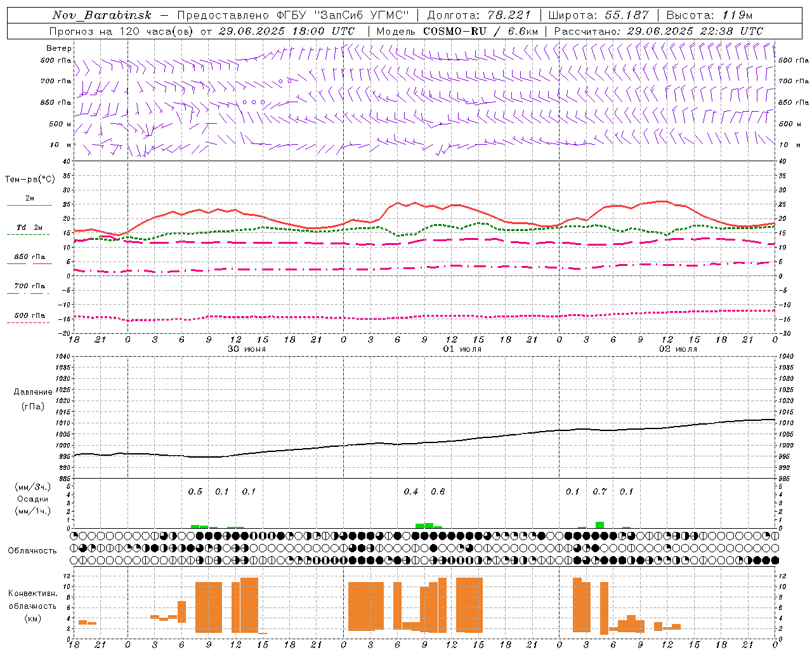
Task: Click the green dashed 'Td 2м' legend line
Action: [x=28, y=235]
